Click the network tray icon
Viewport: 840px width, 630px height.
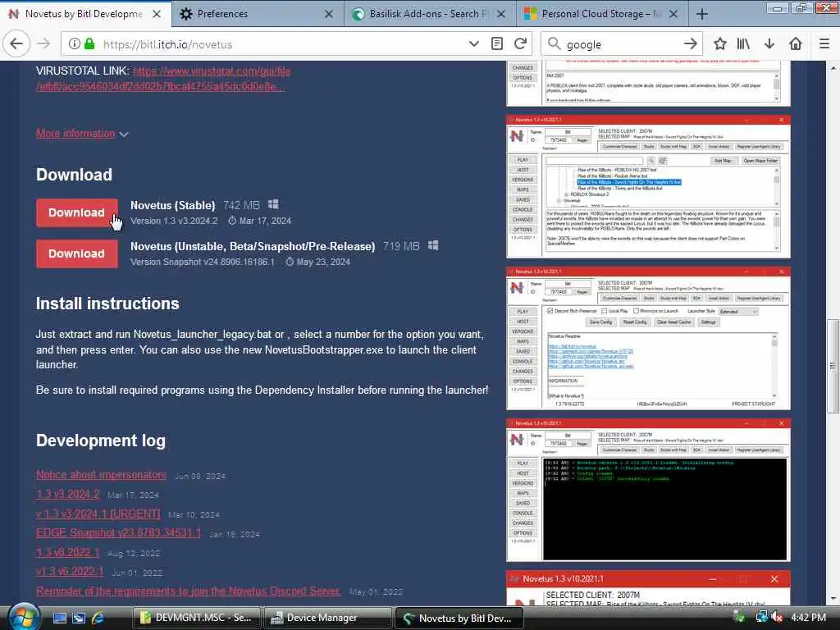762,618
